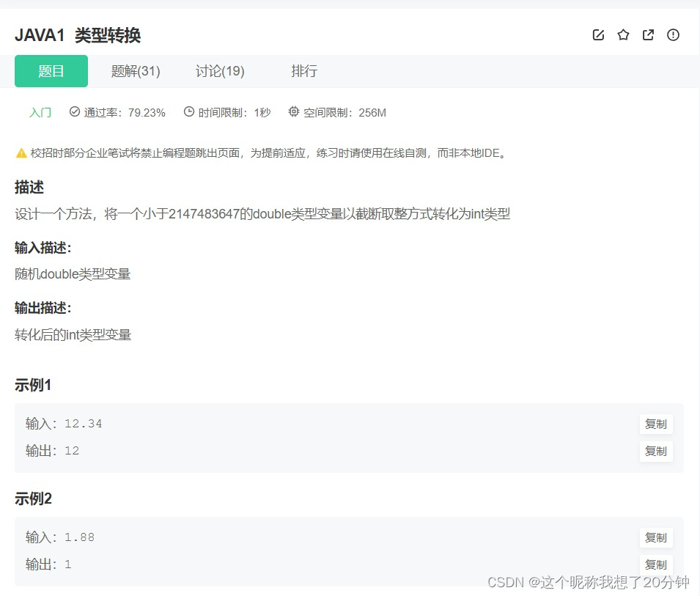Copy the example 2 output 1
Screen dimensions: 700x596
point(656,564)
